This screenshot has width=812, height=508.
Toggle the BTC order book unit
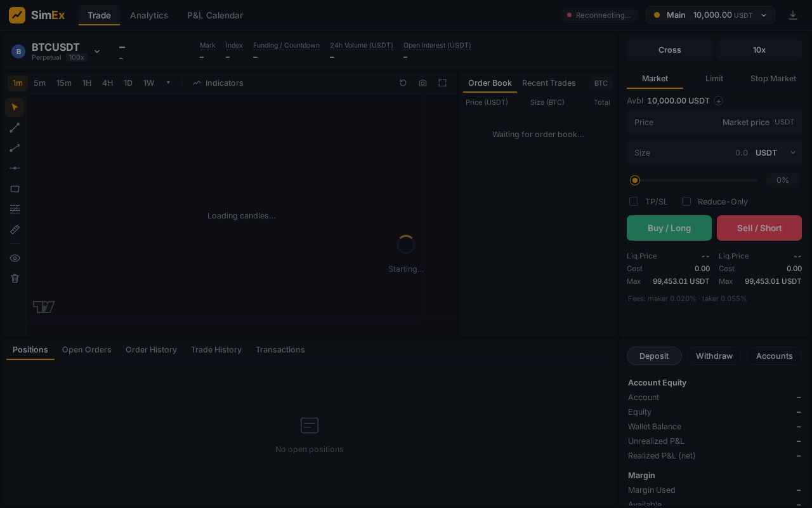pyautogui.click(x=601, y=83)
